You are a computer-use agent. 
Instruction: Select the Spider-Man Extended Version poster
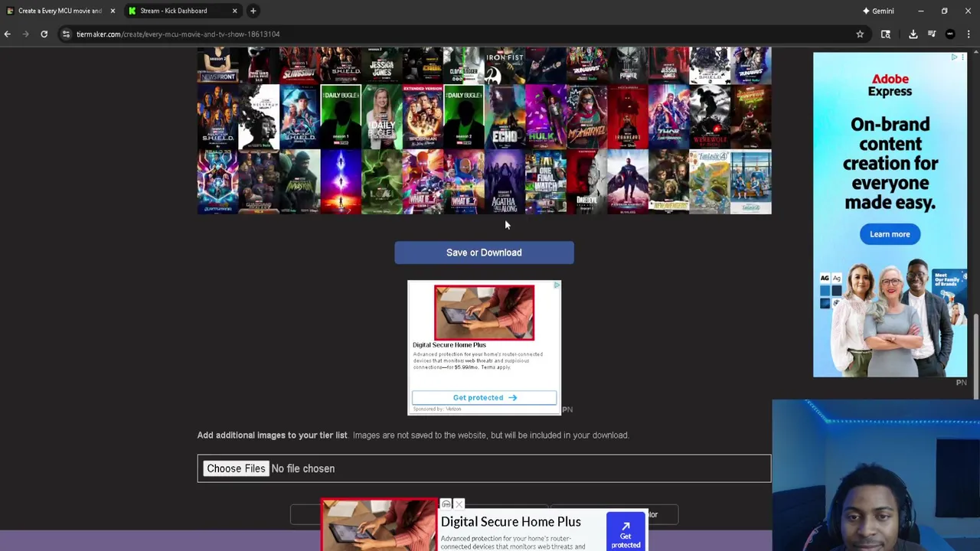click(423, 117)
